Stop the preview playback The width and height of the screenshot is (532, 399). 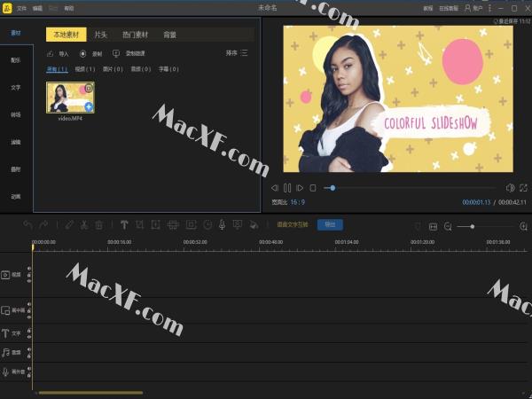(x=313, y=188)
